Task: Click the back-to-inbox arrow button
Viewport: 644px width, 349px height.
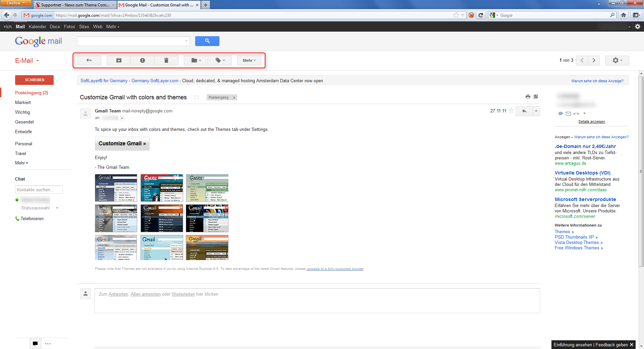Action: (x=89, y=60)
